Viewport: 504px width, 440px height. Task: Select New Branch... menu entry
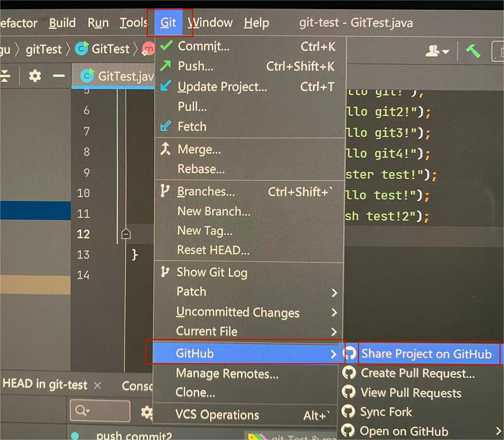click(250, 211)
